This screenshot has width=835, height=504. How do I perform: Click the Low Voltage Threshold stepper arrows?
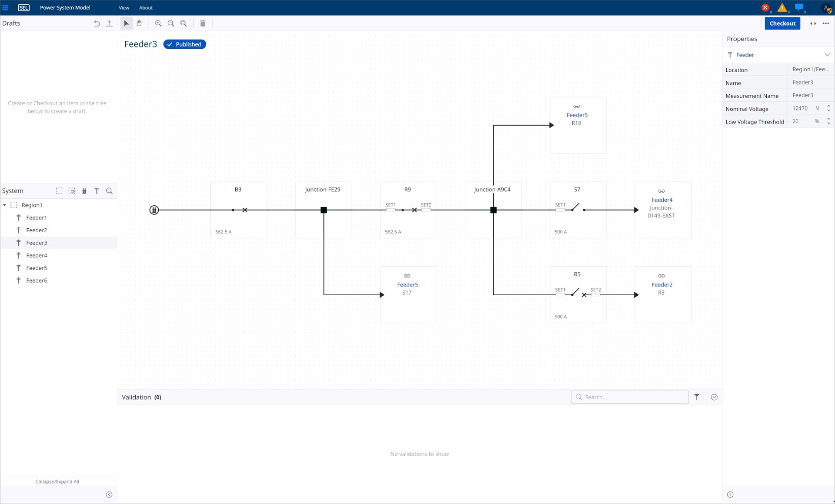tap(828, 122)
